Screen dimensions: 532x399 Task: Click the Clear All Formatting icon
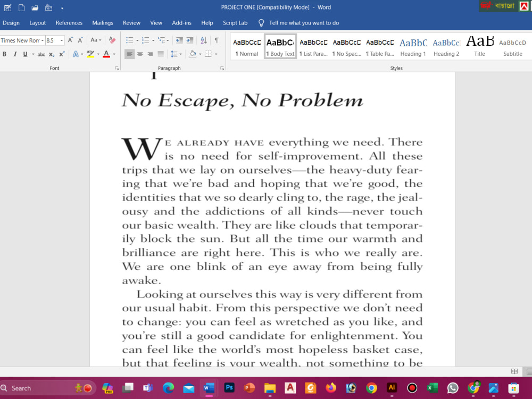[x=112, y=40]
